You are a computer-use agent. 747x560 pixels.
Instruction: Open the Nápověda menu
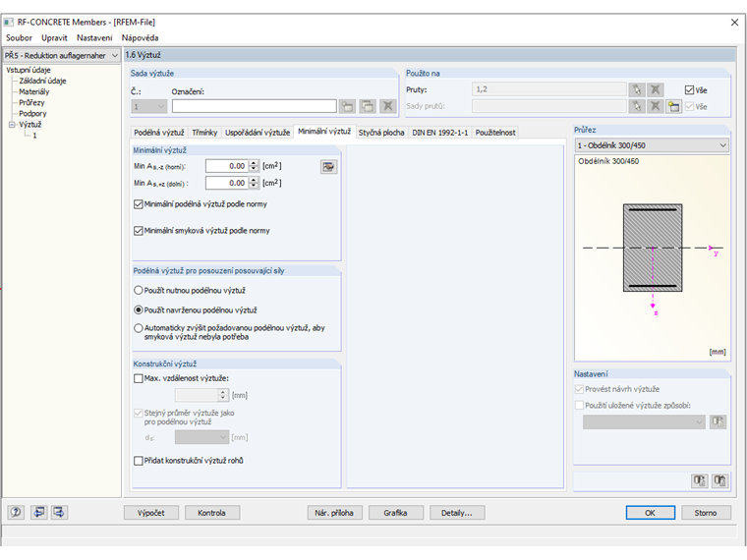click(140, 38)
